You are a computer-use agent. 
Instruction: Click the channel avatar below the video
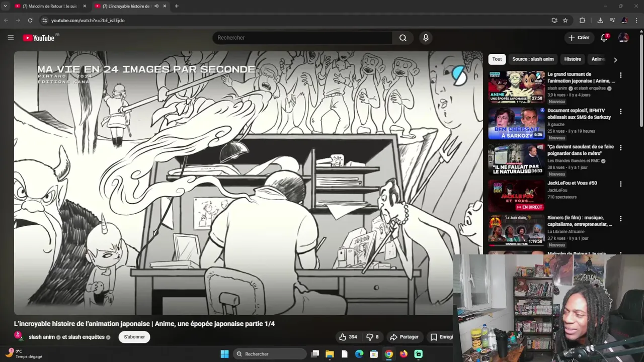(x=19, y=336)
